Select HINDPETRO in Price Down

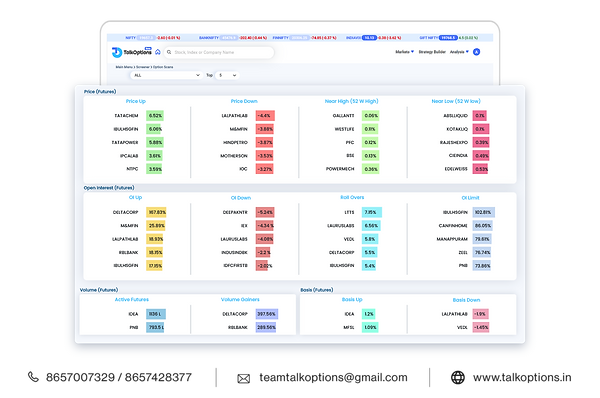[x=235, y=142]
